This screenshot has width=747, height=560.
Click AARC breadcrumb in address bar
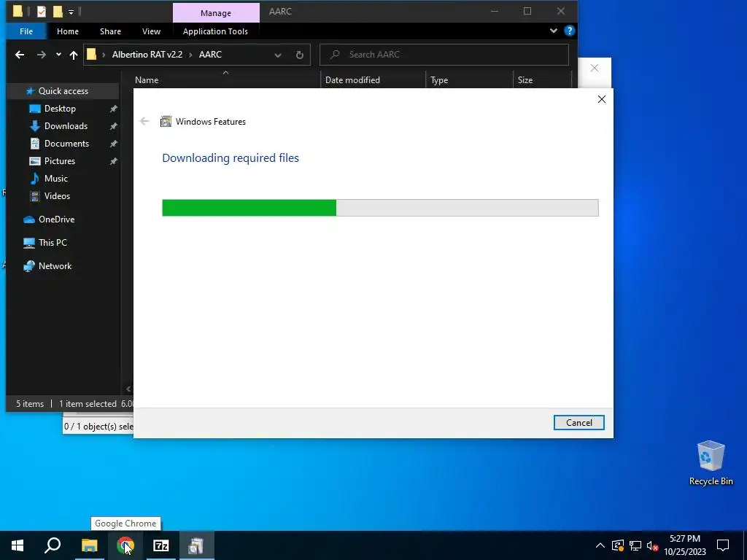(210, 54)
